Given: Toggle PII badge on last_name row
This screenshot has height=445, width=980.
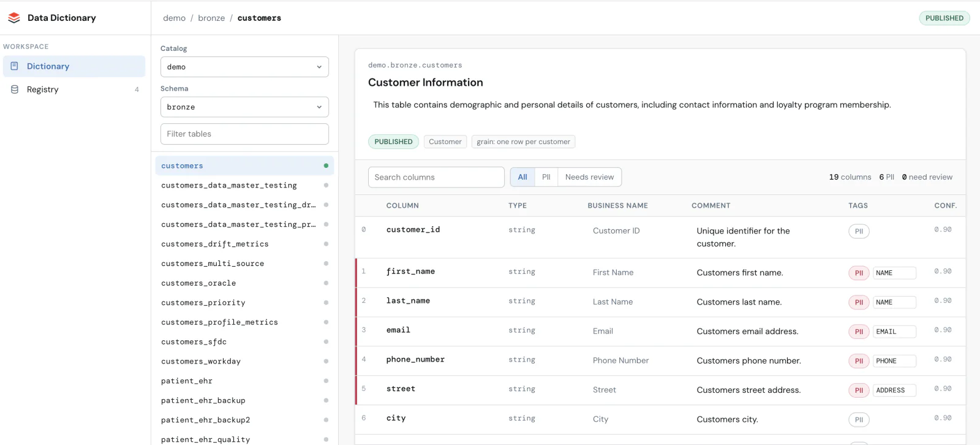Looking at the screenshot, I should 859,302.
